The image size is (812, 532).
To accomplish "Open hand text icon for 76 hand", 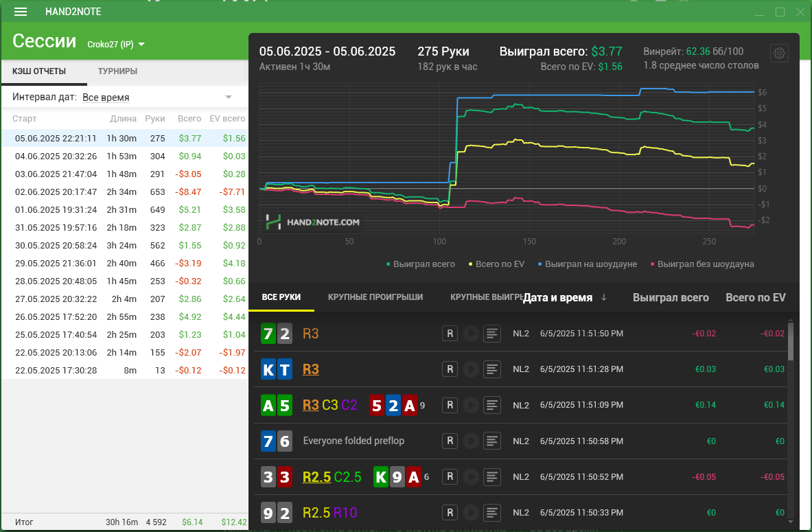I will pos(492,441).
